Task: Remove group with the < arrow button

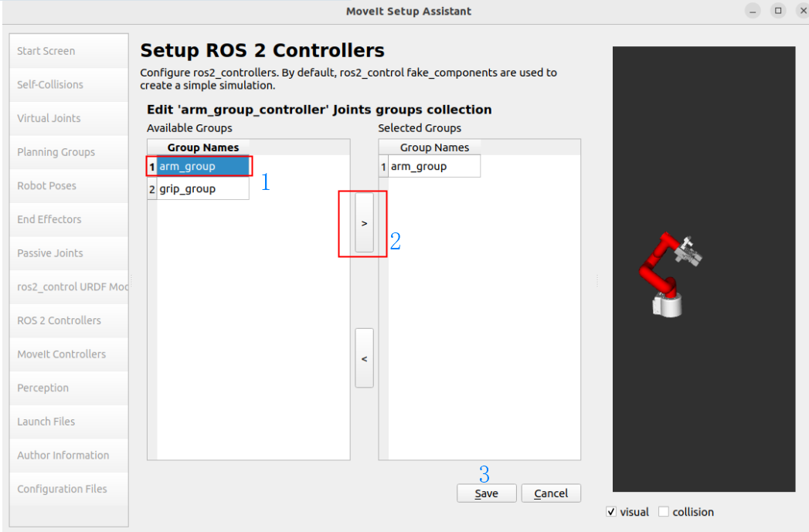Action: point(364,358)
